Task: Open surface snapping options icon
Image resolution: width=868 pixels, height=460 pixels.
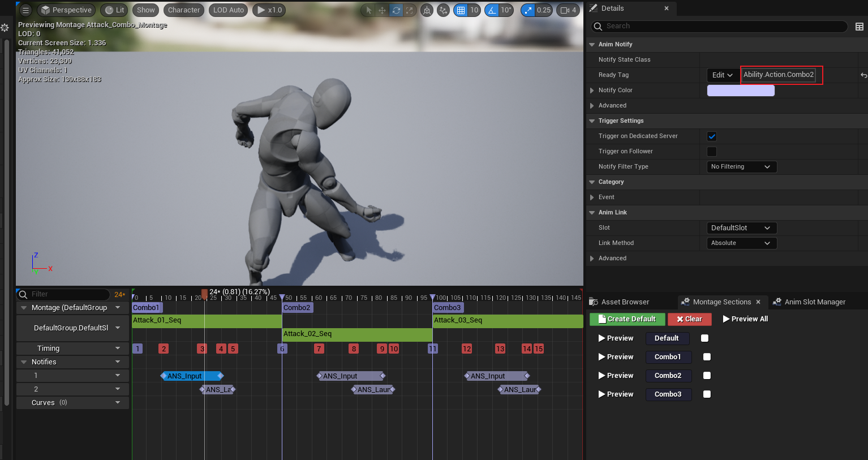Action: click(444, 10)
